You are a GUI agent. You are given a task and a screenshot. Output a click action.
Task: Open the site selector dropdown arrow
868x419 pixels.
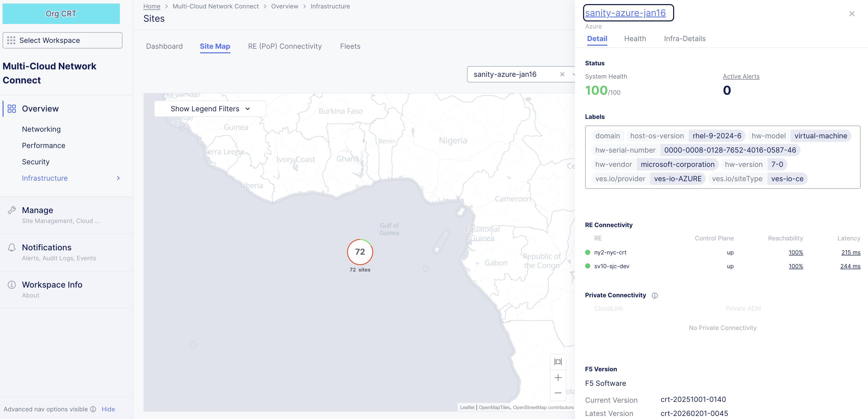coord(573,75)
